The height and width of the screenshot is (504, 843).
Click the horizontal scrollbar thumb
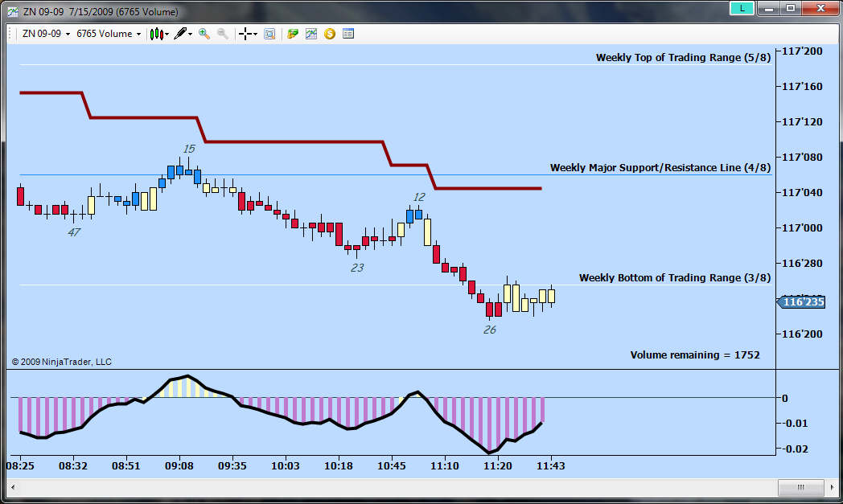(801, 487)
